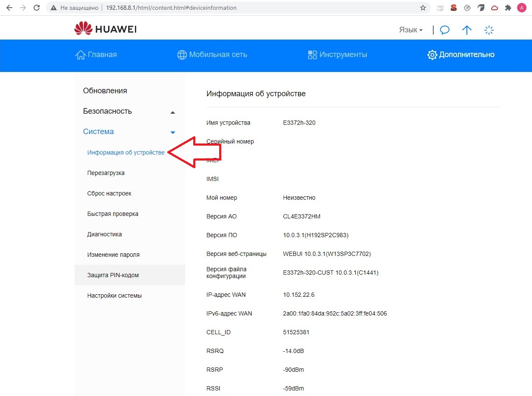Click config file value E3372h-320-CUST 10.0.3.1(C1441)

coord(331,273)
